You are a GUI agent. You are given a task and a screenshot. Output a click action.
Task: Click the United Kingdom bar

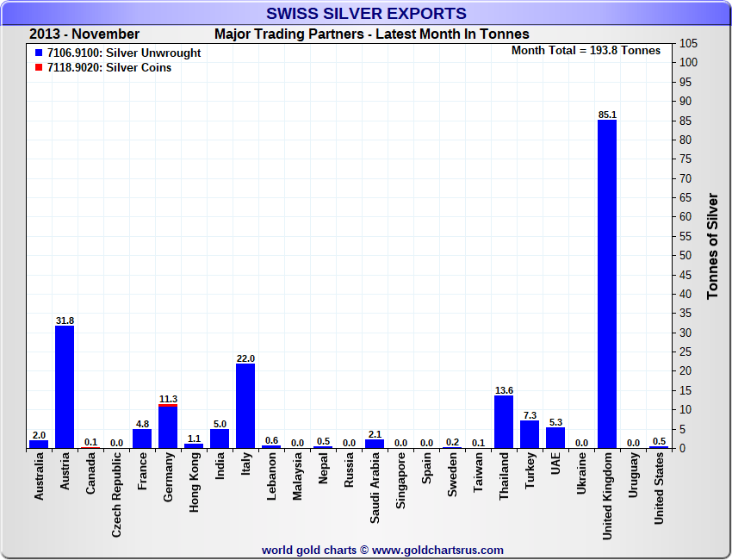point(607,284)
